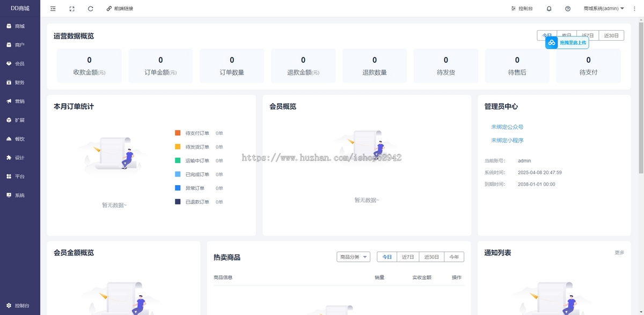Click the orange 待支付订单 legend swatch

tap(178, 133)
